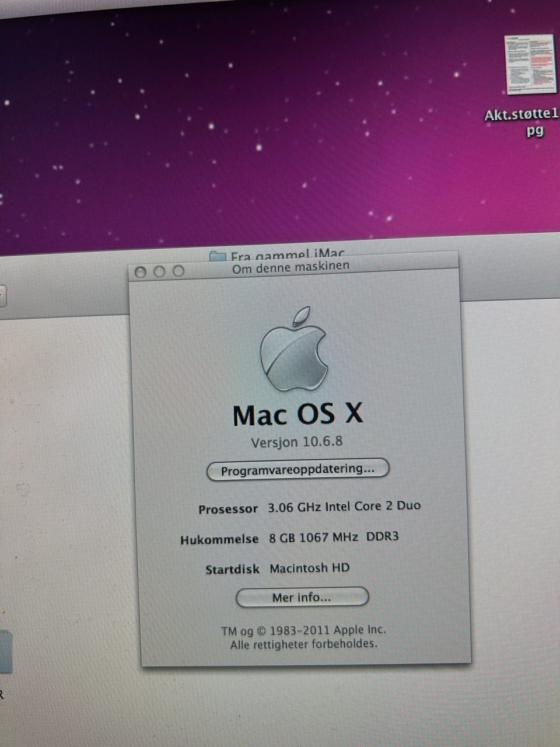
Task: Zoom the Om denne maskinen window
Action: pyautogui.click(x=178, y=271)
